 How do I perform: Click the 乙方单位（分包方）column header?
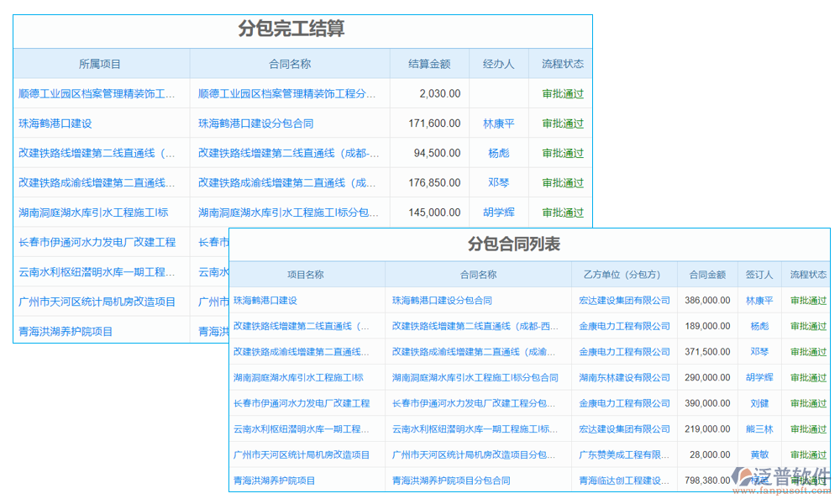coord(623,274)
